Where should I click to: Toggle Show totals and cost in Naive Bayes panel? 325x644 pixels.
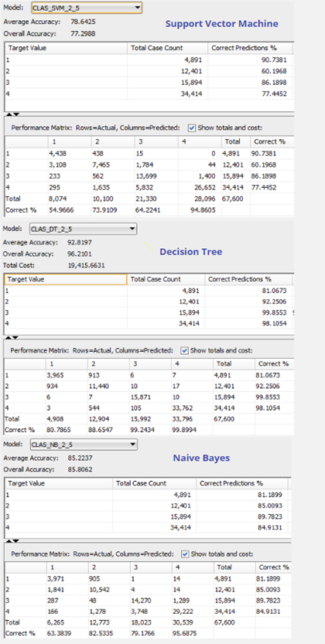tap(185, 554)
